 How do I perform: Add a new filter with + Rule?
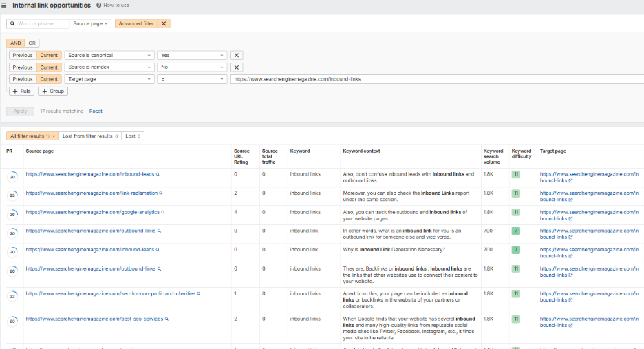21,91
